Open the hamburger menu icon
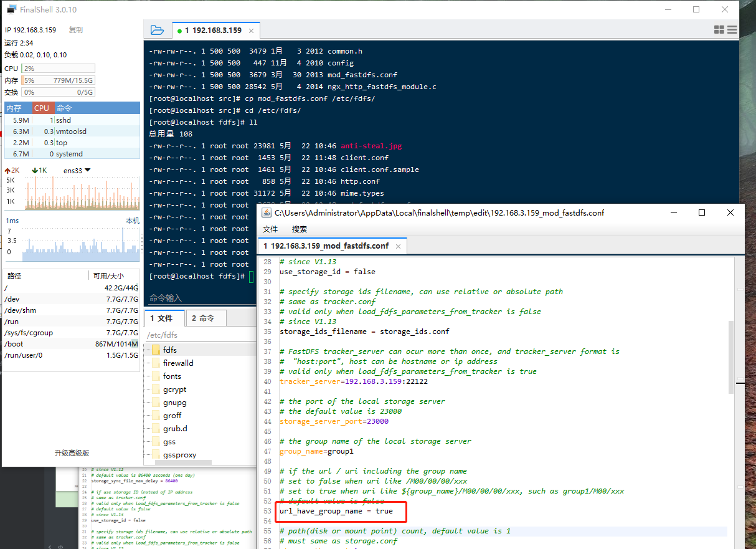 point(732,30)
